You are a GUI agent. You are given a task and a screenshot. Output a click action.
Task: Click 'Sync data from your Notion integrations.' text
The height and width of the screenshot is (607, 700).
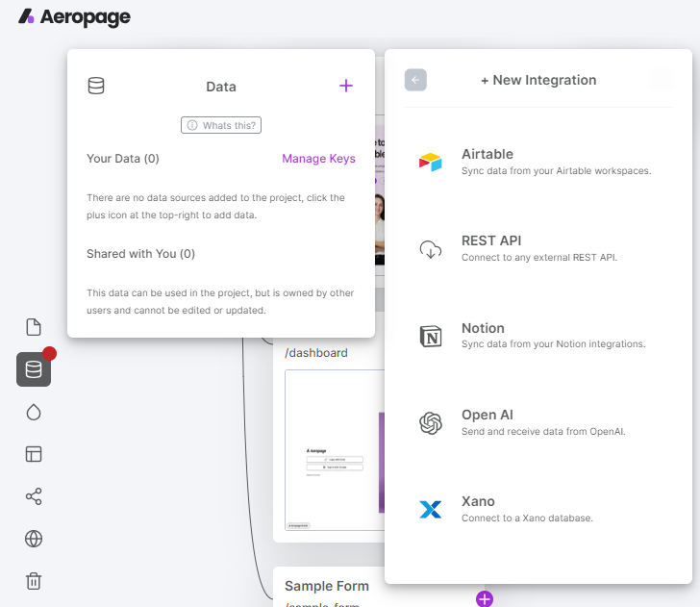coord(554,344)
